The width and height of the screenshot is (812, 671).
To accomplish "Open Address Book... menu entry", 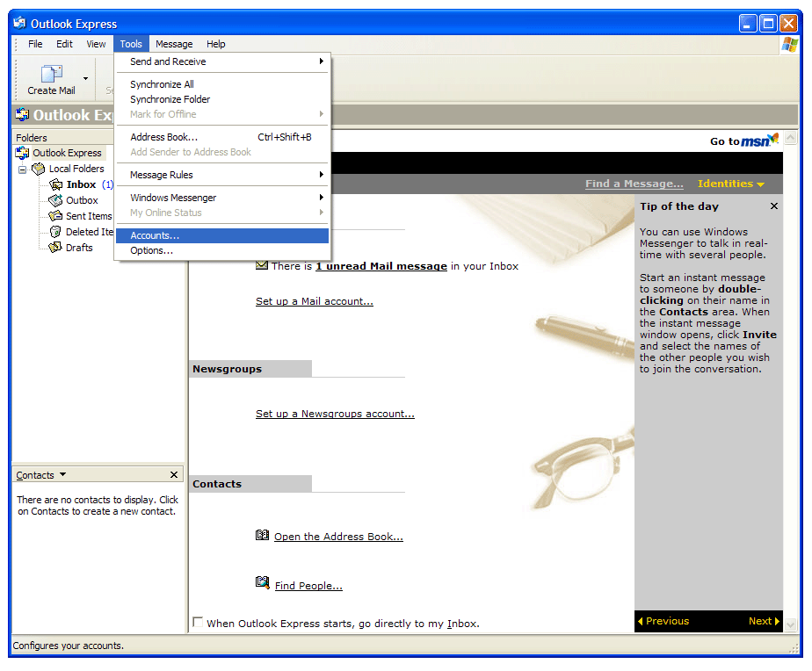I will click(x=222, y=137).
